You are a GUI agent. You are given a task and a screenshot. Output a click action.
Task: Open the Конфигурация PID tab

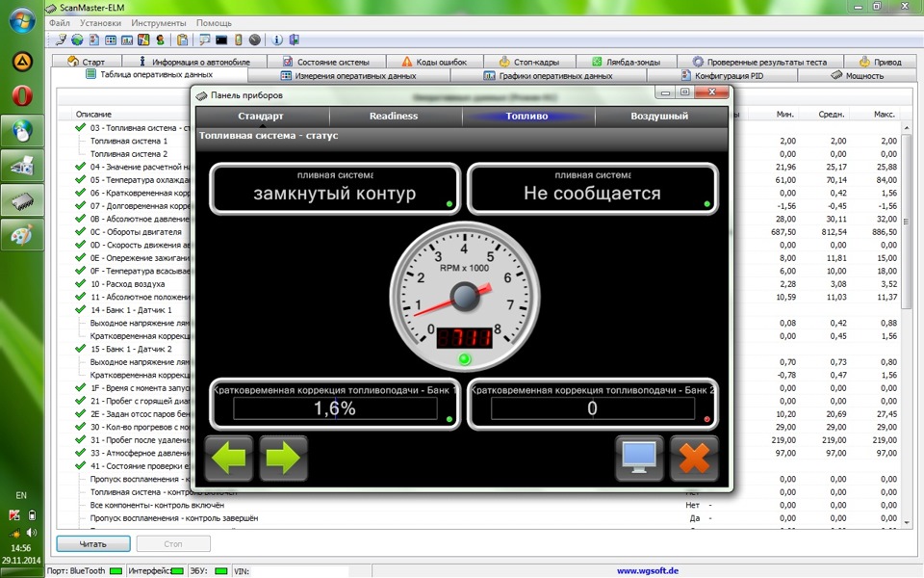click(722, 75)
